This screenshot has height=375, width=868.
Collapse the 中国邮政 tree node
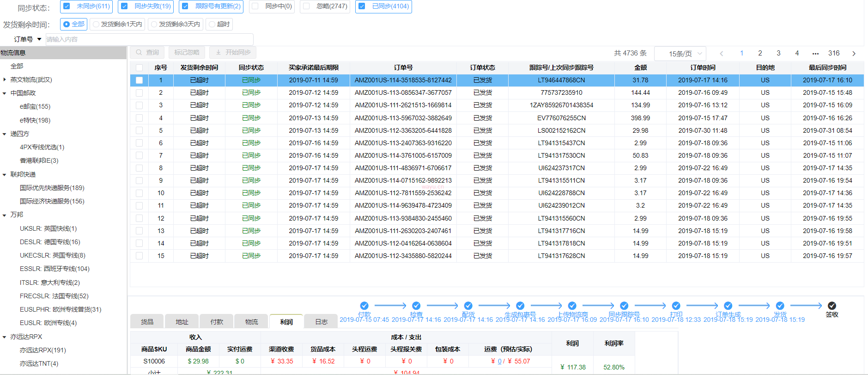pyautogui.click(x=5, y=93)
